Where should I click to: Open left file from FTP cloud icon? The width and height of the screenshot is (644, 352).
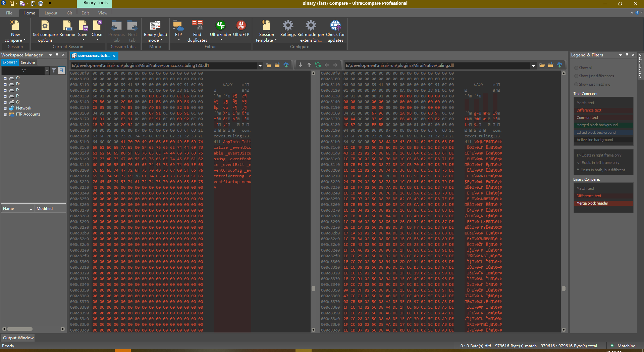pos(286,65)
